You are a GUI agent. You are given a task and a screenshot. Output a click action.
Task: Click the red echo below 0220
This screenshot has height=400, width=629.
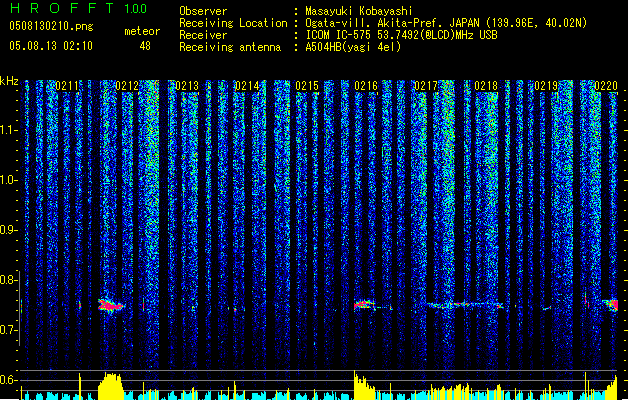pyautogui.click(x=612, y=305)
